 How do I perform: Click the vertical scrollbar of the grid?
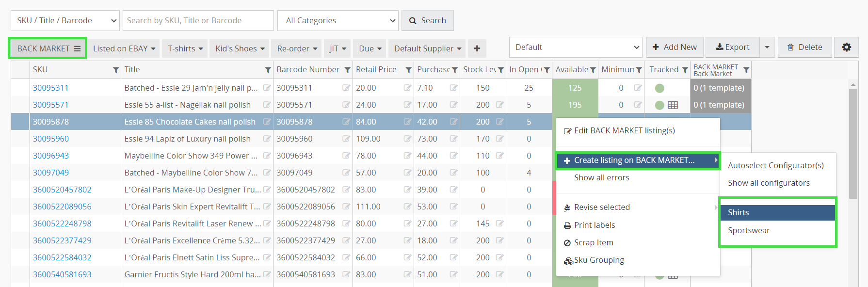click(853, 144)
